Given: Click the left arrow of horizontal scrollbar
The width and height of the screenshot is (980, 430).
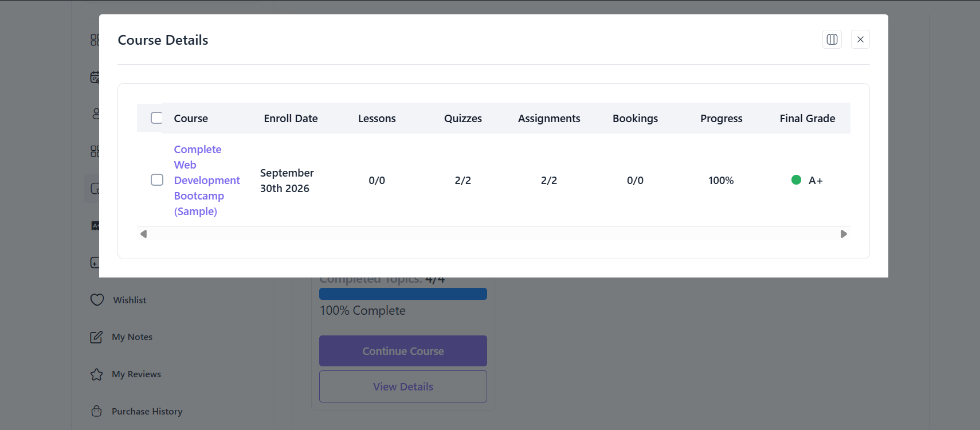Looking at the screenshot, I should click(x=143, y=234).
